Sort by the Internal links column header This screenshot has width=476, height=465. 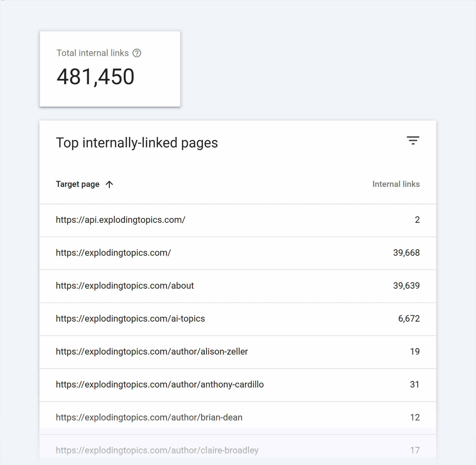point(396,184)
